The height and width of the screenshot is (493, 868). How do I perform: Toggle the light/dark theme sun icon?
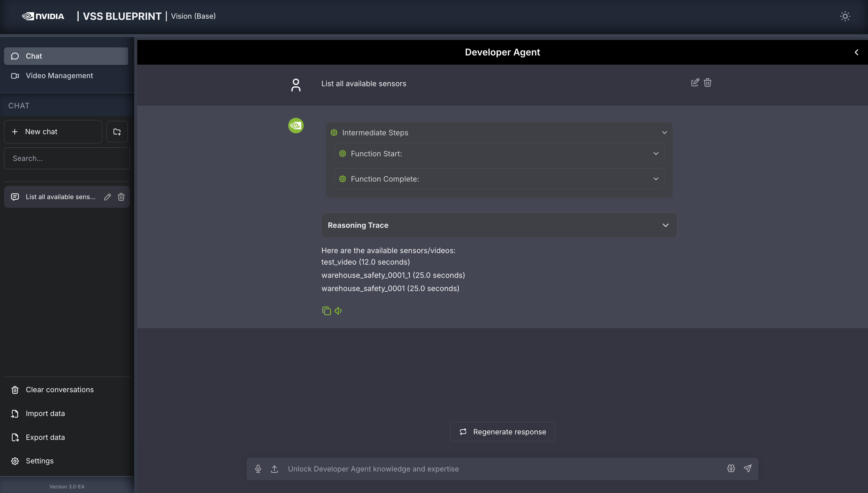point(845,16)
